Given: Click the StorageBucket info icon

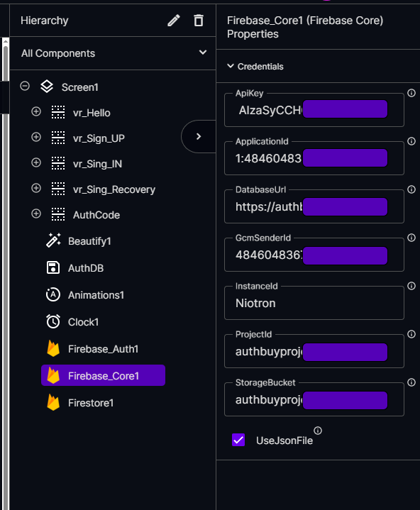Looking at the screenshot, I should [x=411, y=382].
